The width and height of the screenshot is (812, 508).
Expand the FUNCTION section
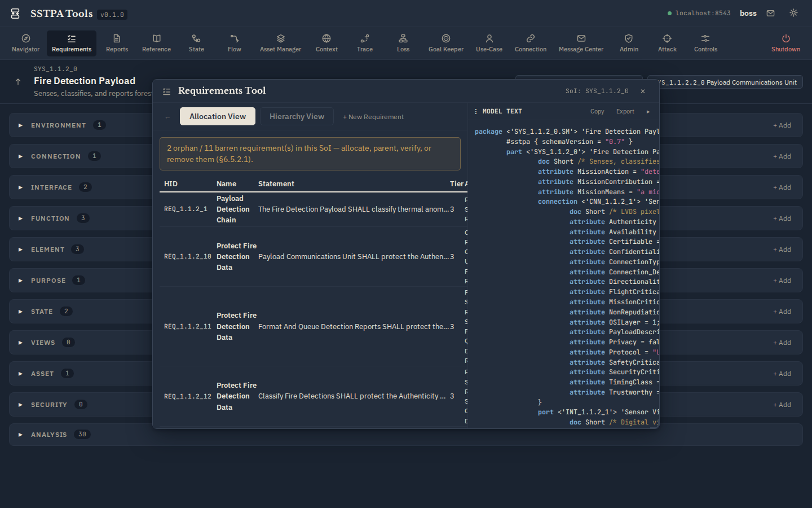point(20,218)
